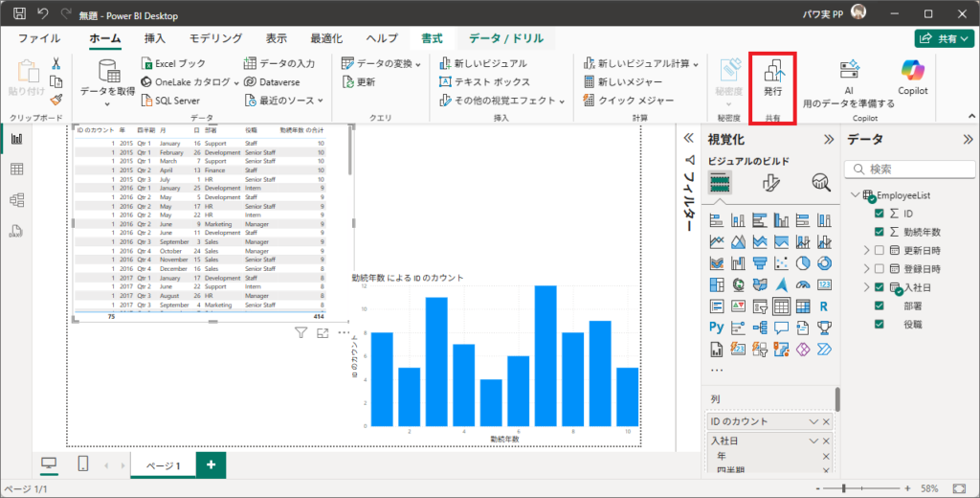Image resolution: width=980 pixels, height=498 pixels.
Task: Click the table visual's vertical scrollbar
Action: 351,150
